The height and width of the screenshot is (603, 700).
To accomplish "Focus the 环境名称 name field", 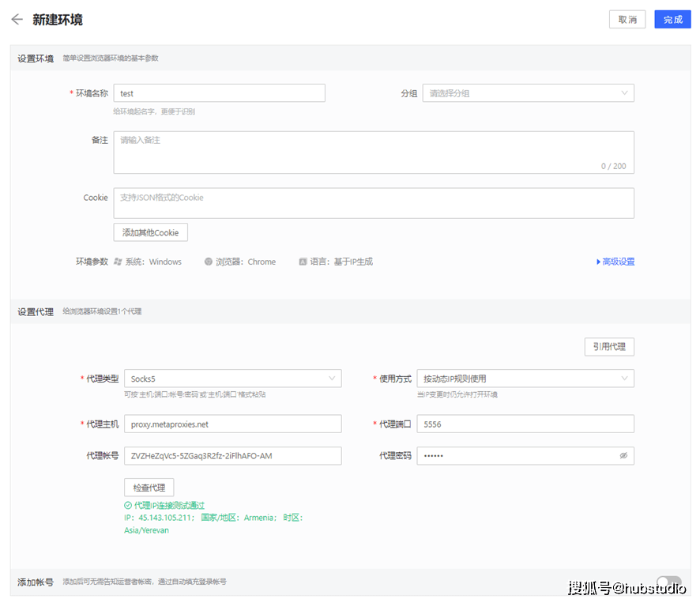I will tap(219, 93).
